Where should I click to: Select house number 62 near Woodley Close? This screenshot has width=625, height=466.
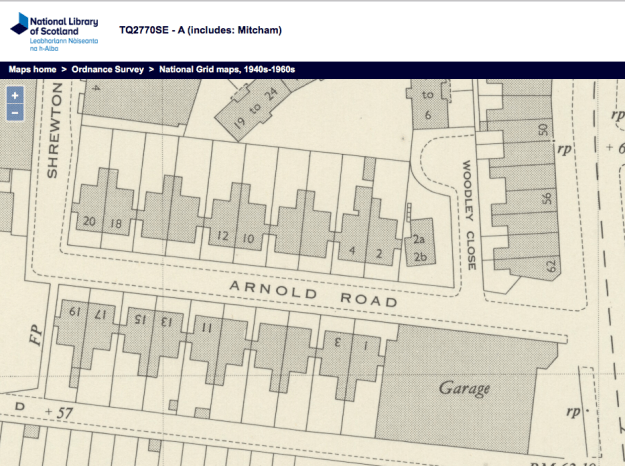549,267
